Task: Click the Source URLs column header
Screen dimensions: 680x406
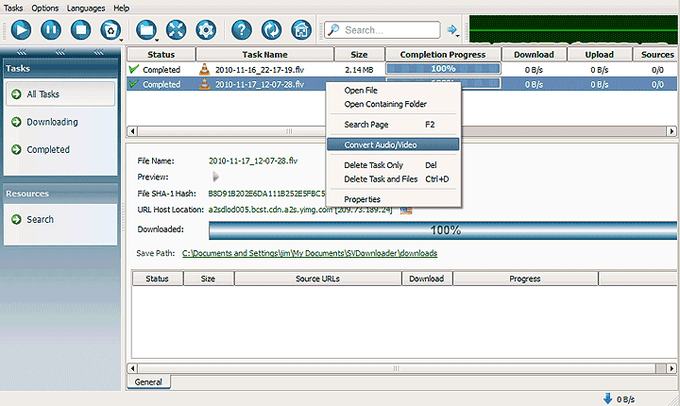Action: (x=318, y=278)
